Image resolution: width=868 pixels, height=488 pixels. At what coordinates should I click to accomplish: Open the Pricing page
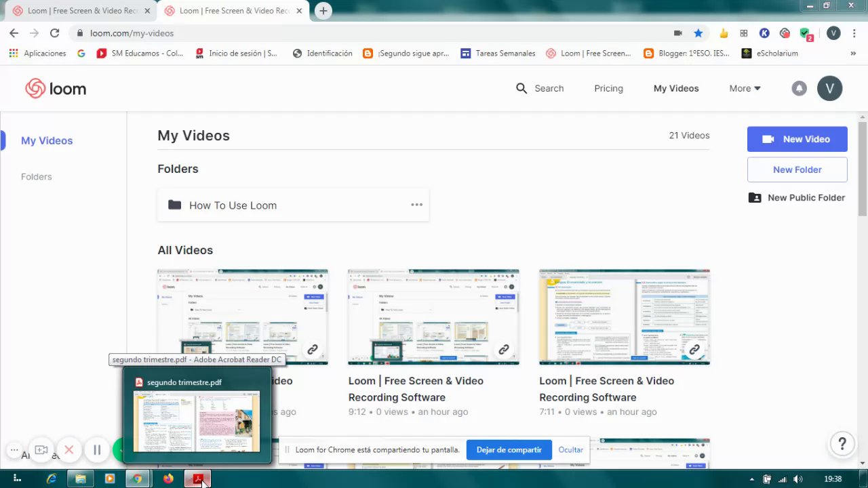pyautogui.click(x=608, y=88)
